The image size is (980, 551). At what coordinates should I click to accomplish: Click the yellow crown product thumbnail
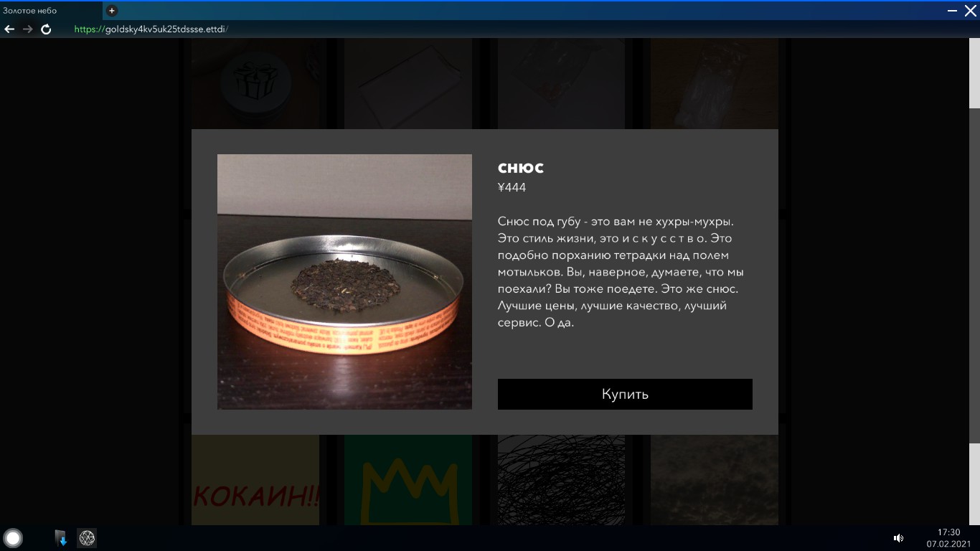(x=408, y=480)
